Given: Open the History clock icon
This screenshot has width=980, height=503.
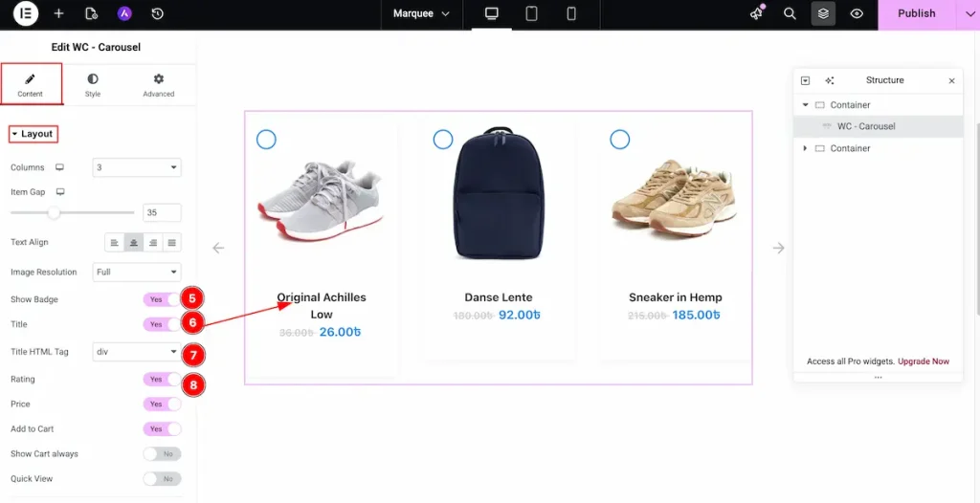Looking at the screenshot, I should pos(157,14).
